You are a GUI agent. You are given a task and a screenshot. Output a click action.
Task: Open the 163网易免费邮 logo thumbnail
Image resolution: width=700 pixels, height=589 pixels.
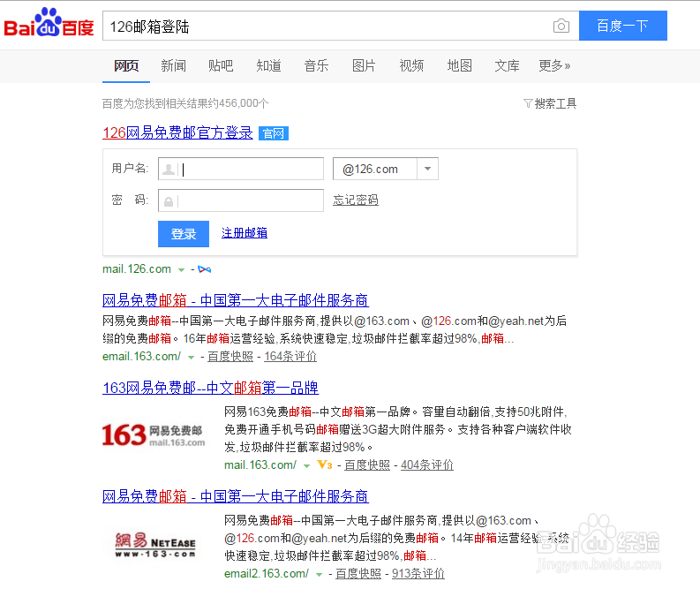[x=153, y=435]
